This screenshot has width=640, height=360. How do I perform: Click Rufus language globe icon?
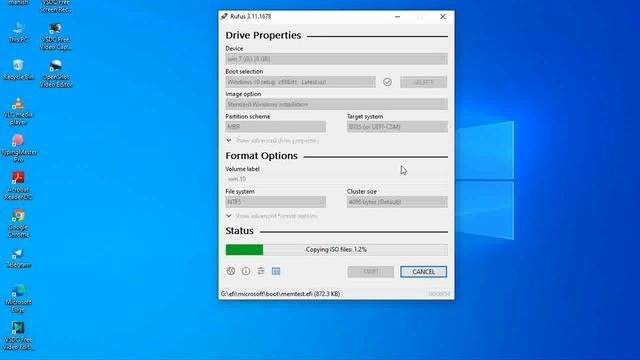231,271
